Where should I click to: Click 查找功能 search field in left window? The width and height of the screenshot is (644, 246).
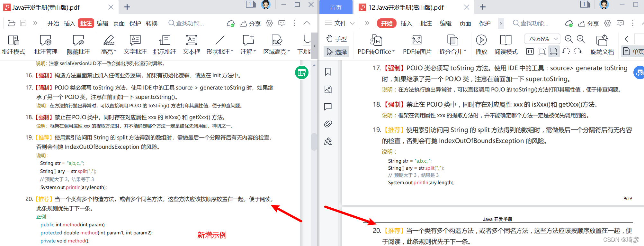pyautogui.click(x=186, y=23)
